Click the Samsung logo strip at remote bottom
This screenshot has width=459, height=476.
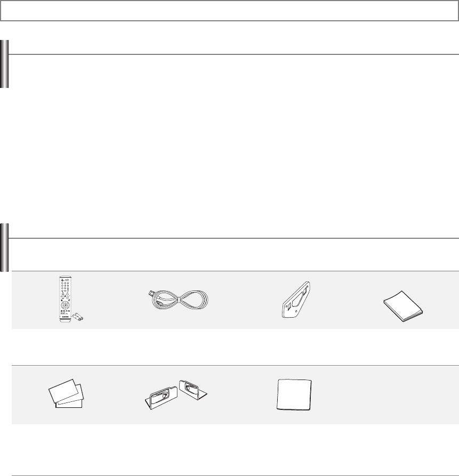tap(65, 317)
